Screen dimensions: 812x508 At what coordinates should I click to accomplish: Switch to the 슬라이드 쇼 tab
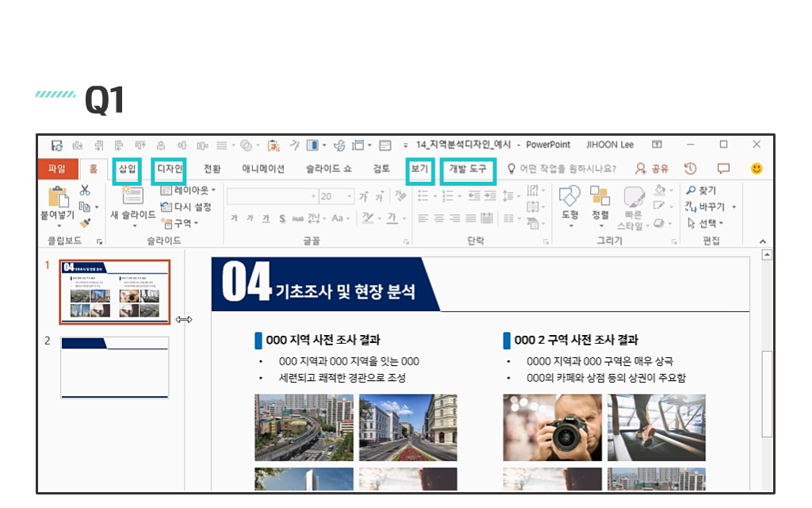pos(328,169)
